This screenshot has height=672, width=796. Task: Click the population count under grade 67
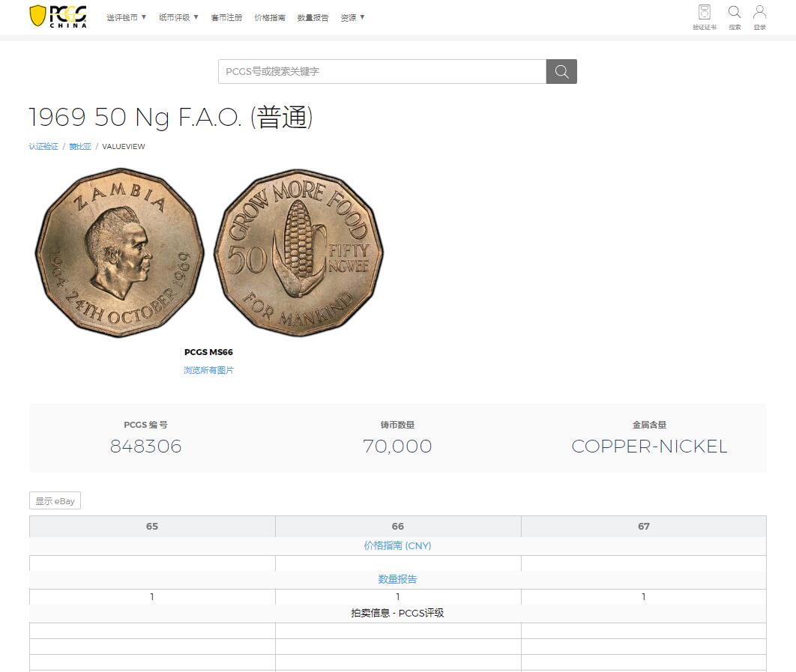point(644,597)
